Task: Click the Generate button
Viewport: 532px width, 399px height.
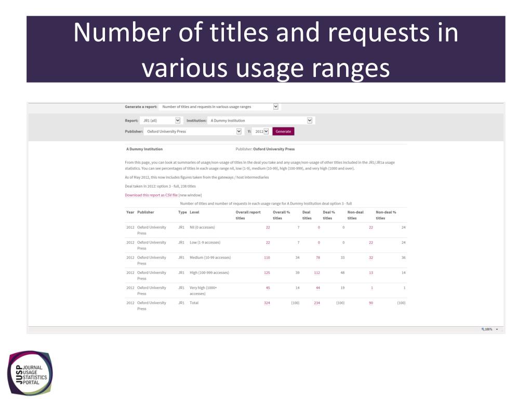Action: pyautogui.click(x=283, y=131)
